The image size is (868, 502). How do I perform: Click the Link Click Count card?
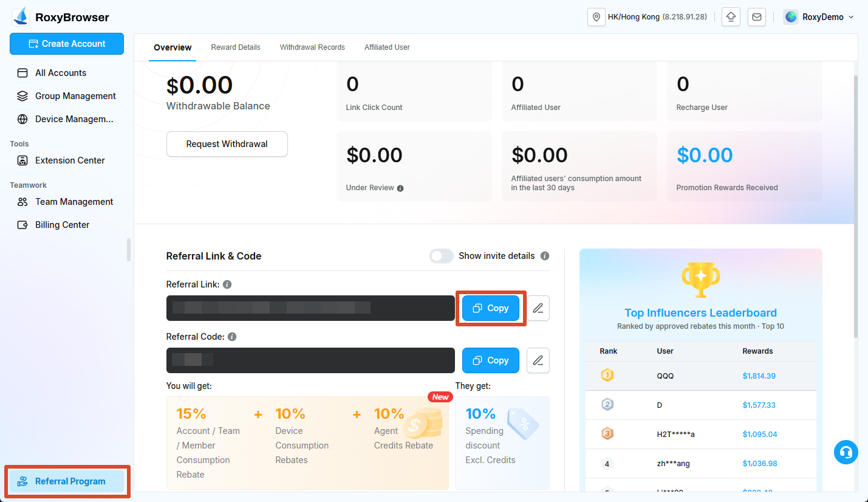click(x=414, y=91)
